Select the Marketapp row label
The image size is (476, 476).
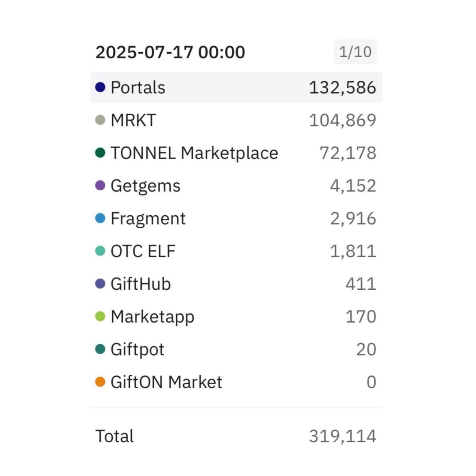[x=152, y=317]
